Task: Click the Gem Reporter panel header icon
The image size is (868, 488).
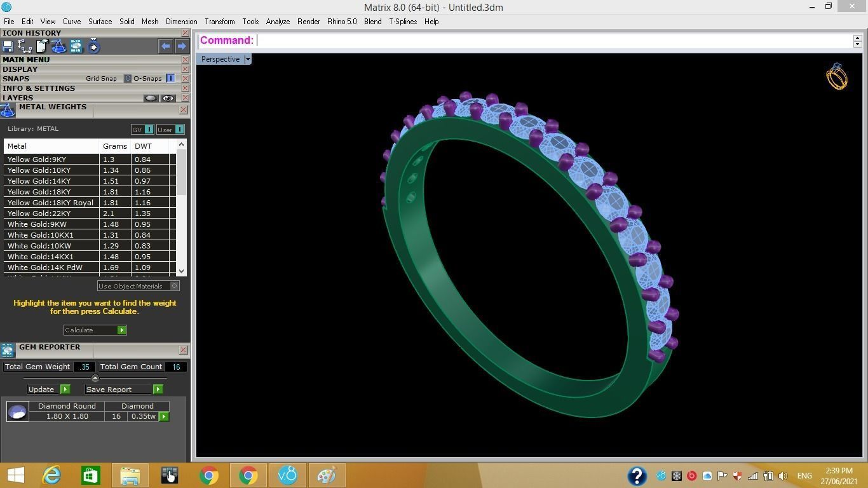Action: coord(8,350)
